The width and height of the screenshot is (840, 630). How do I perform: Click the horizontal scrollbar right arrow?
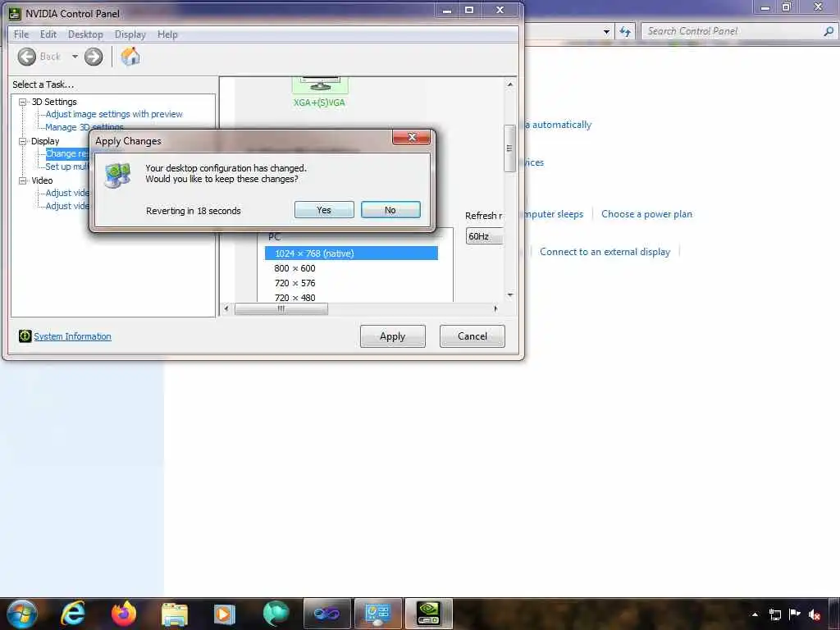[495, 308]
